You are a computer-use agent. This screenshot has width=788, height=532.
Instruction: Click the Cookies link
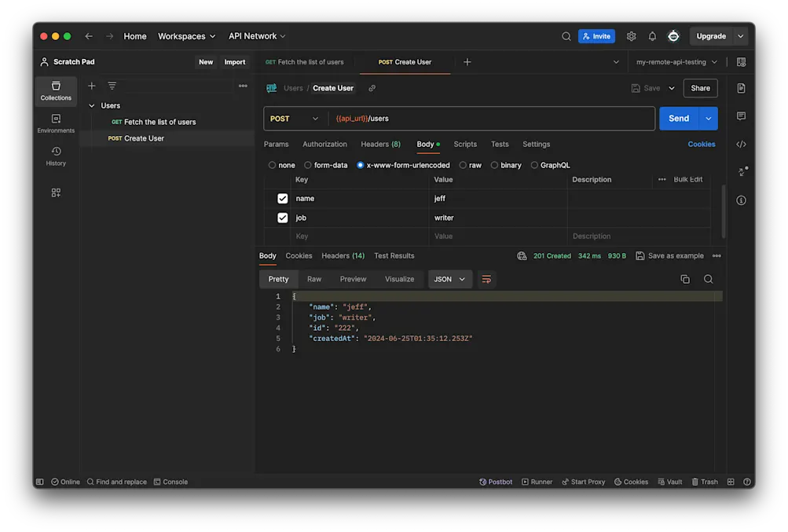[701, 145]
